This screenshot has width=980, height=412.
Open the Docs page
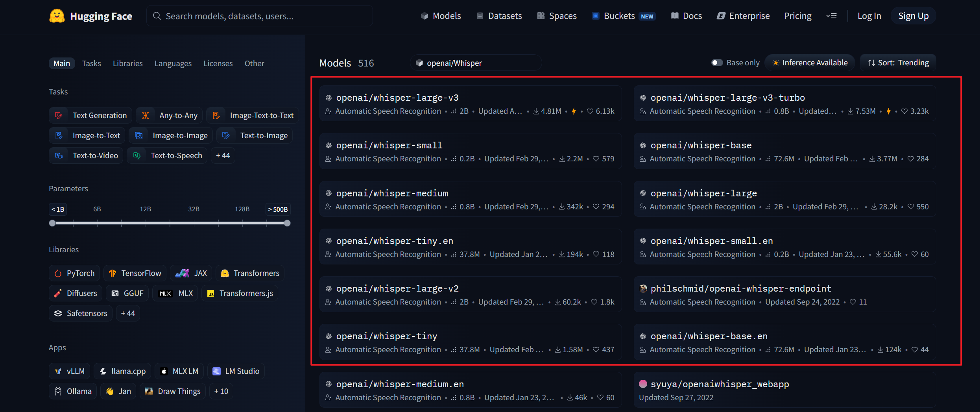point(687,16)
